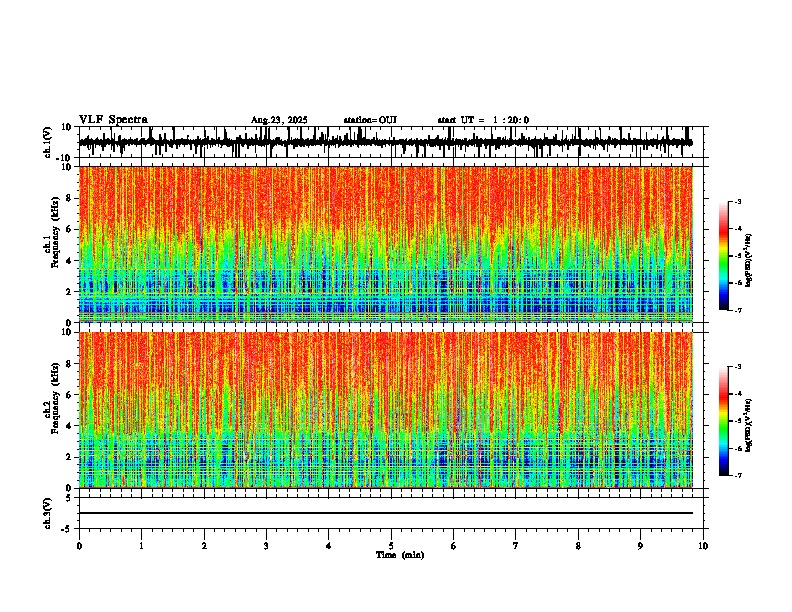
Task: Click the "-3" label on ch.1 colorbar
Action: tap(737, 201)
